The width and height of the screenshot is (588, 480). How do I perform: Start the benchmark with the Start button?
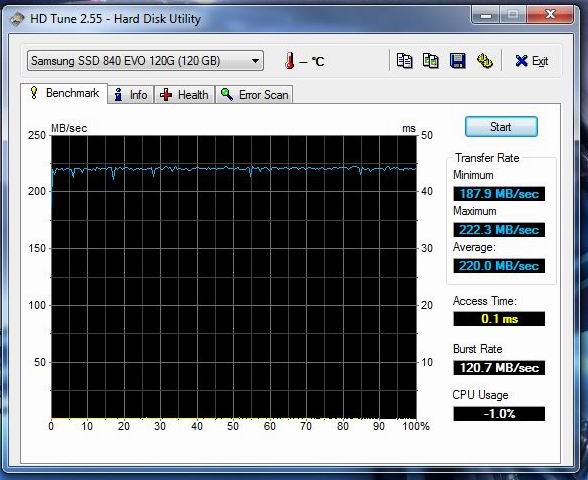pos(501,127)
